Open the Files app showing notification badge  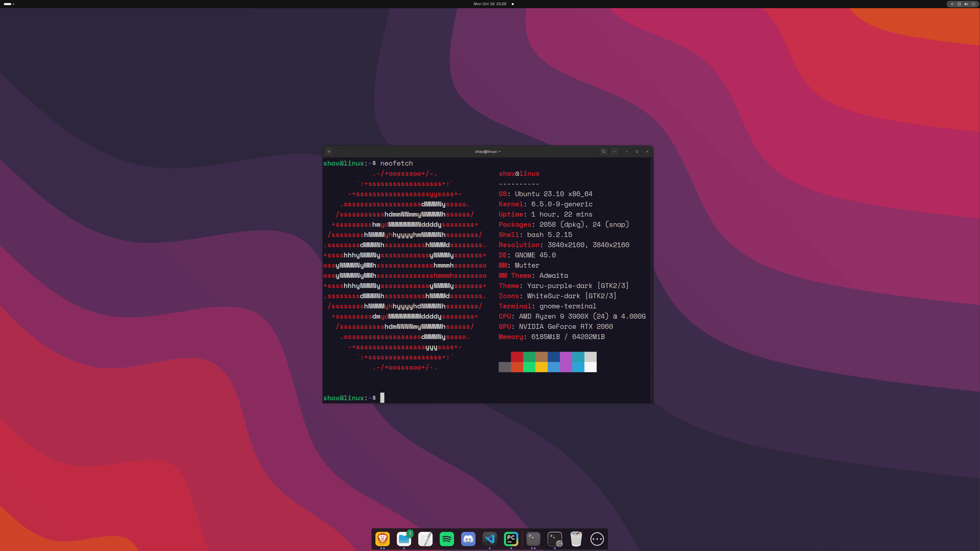[404, 539]
